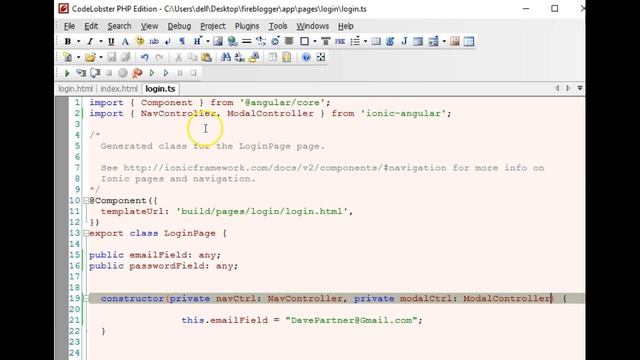
Task: Undo the last edit
Action: point(144,57)
